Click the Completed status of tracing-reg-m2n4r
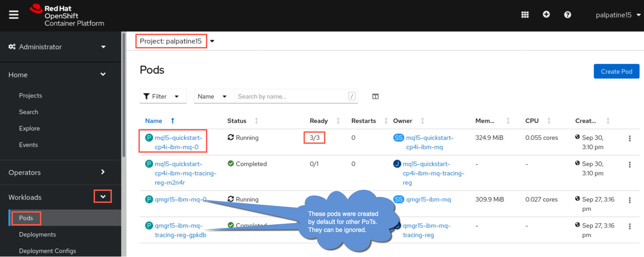Image resolution: width=644 pixels, height=257 pixels. click(x=247, y=164)
